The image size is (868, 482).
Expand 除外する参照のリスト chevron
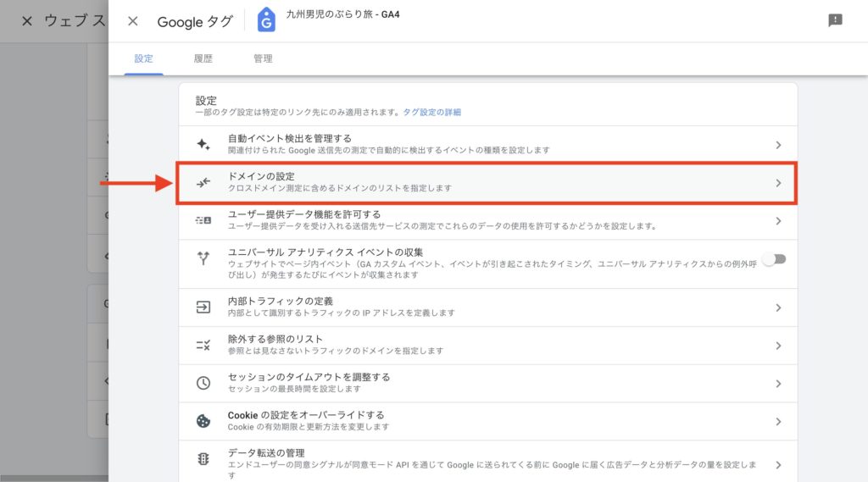(x=778, y=346)
